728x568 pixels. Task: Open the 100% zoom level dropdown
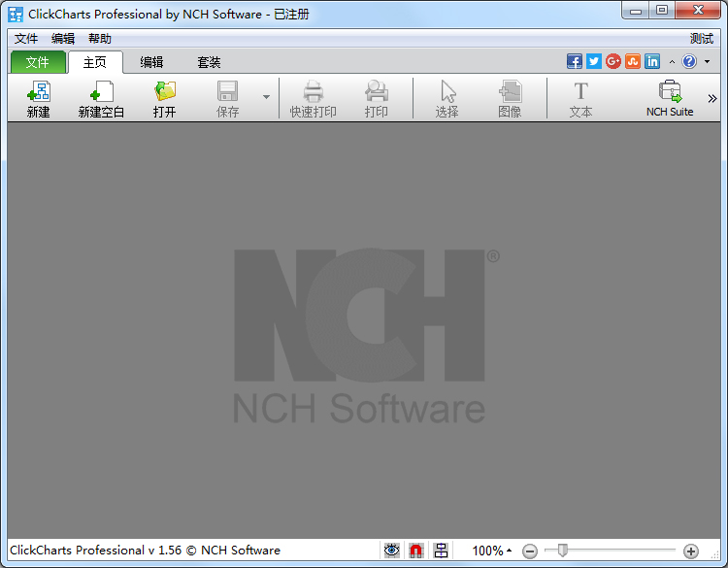[492, 551]
